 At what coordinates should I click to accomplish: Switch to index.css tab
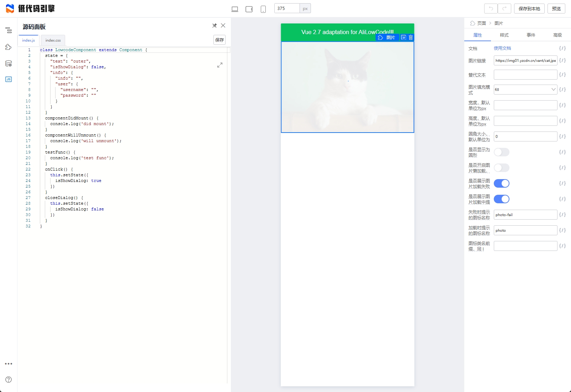(x=53, y=40)
